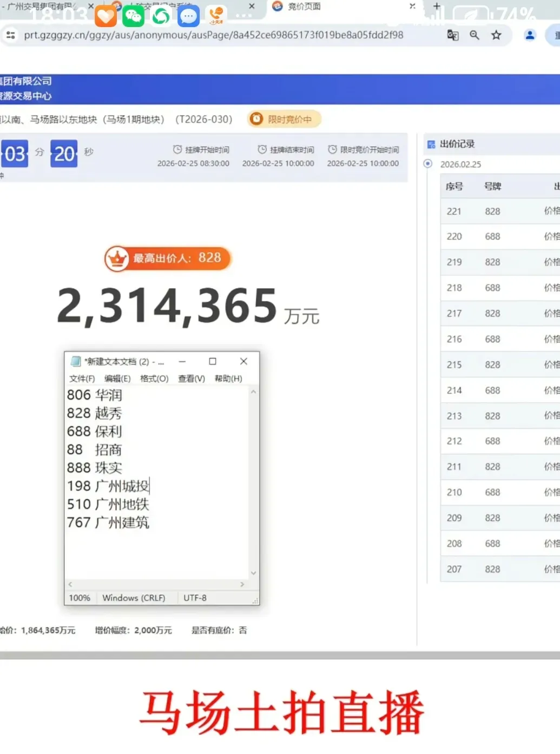Open the browser profile avatar icon
The image size is (560, 754).
click(530, 35)
